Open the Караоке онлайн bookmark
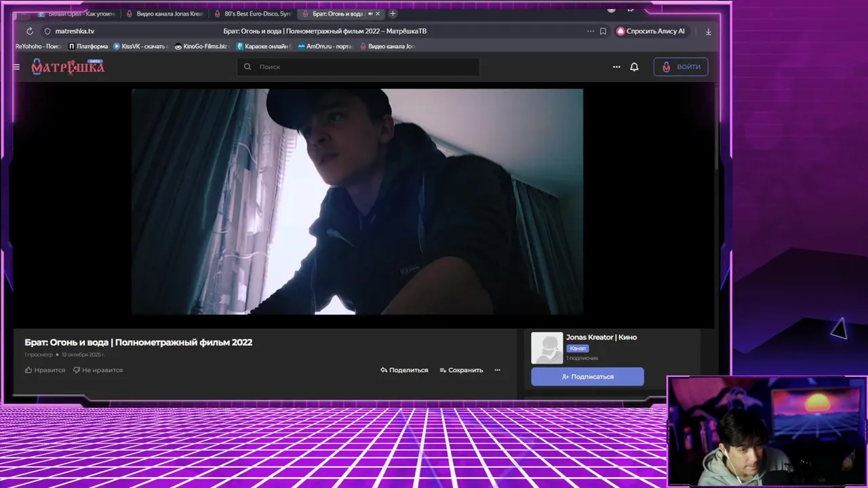This screenshot has height=488, width=868. (x=264, y=46)
